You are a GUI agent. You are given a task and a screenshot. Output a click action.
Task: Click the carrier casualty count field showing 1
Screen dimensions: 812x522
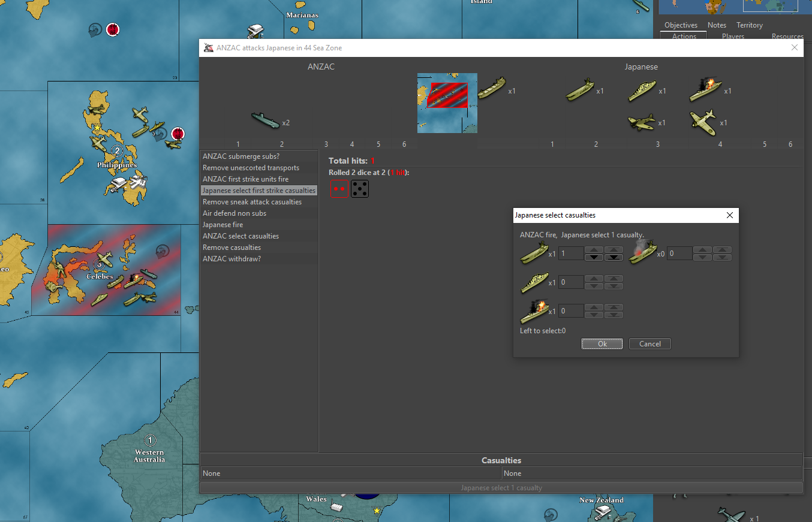(x=571, y=254)
